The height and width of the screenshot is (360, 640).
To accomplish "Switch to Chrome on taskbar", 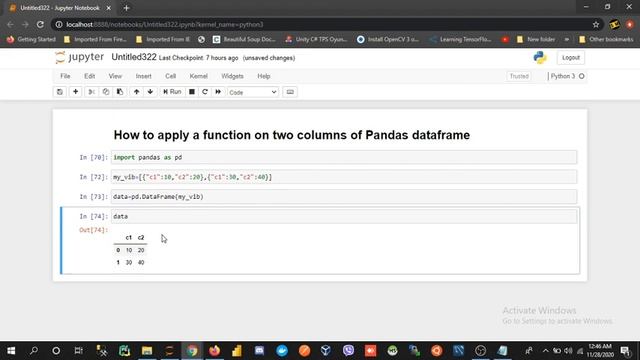I will click(x=192, y=351).
